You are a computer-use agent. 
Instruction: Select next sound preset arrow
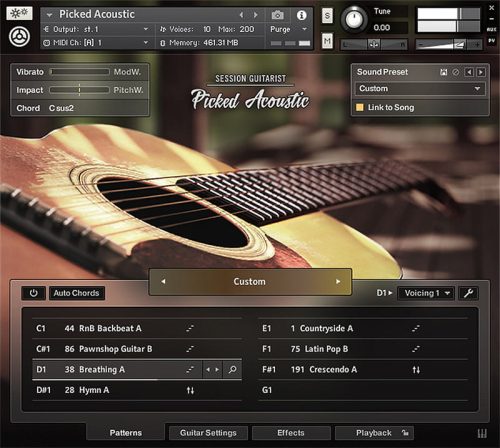point(481,72)
